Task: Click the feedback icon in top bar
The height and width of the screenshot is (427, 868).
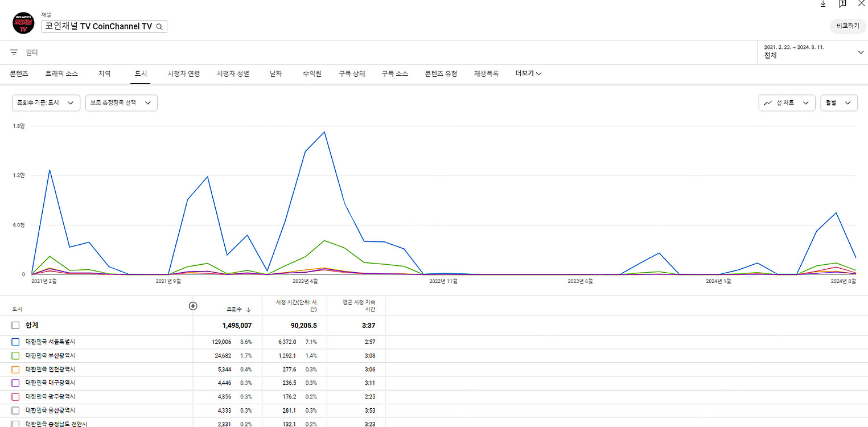Action: tap(842, 4)
